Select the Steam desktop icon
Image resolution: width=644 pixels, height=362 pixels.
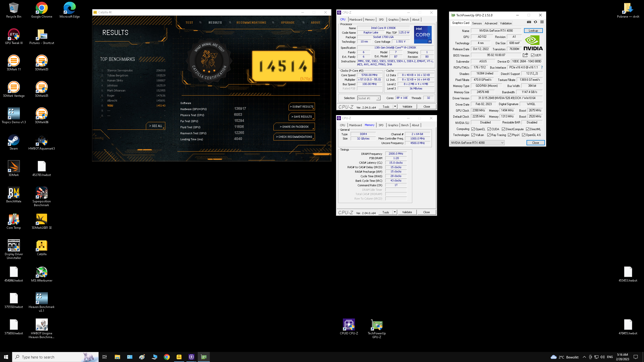[x=14, y=142]
